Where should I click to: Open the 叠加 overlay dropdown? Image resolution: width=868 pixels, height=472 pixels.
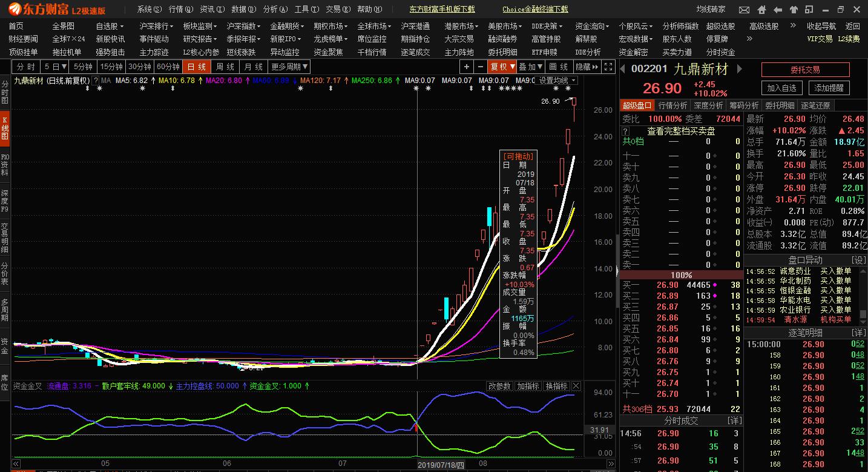(x=531, y=67)
